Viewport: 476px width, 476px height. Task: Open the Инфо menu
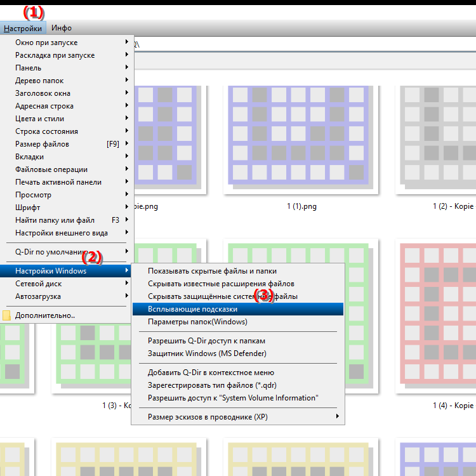click(x=62, y=28)
